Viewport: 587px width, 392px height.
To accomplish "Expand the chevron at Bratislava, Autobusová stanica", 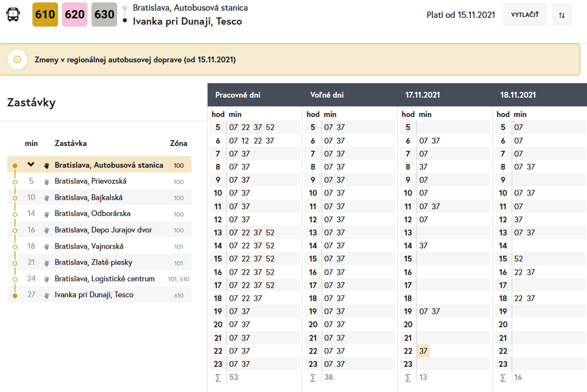I will (x=31, y=165).
